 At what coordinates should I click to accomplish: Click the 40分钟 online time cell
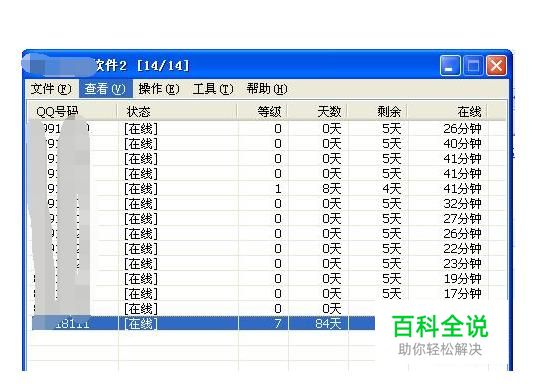coord(462,144)
